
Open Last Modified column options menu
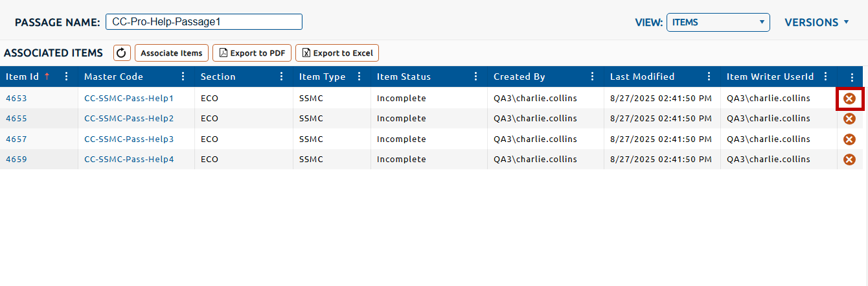coord(709,77)
